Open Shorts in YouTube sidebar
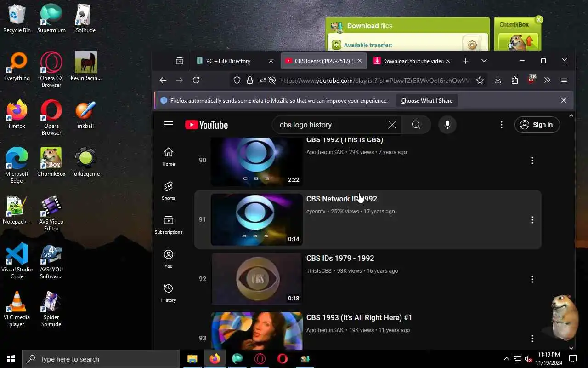The width and height of the screenshot is (588, 368). point(169,191)
